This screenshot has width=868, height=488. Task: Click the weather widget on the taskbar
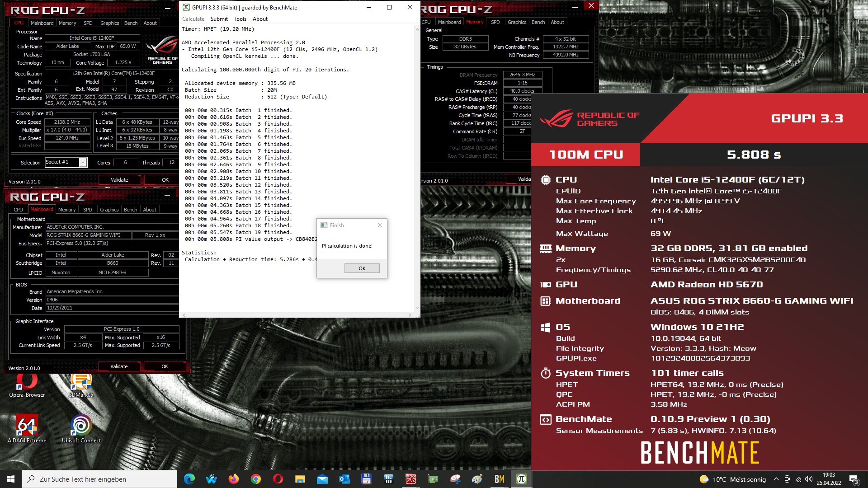[x=732, y=479]
